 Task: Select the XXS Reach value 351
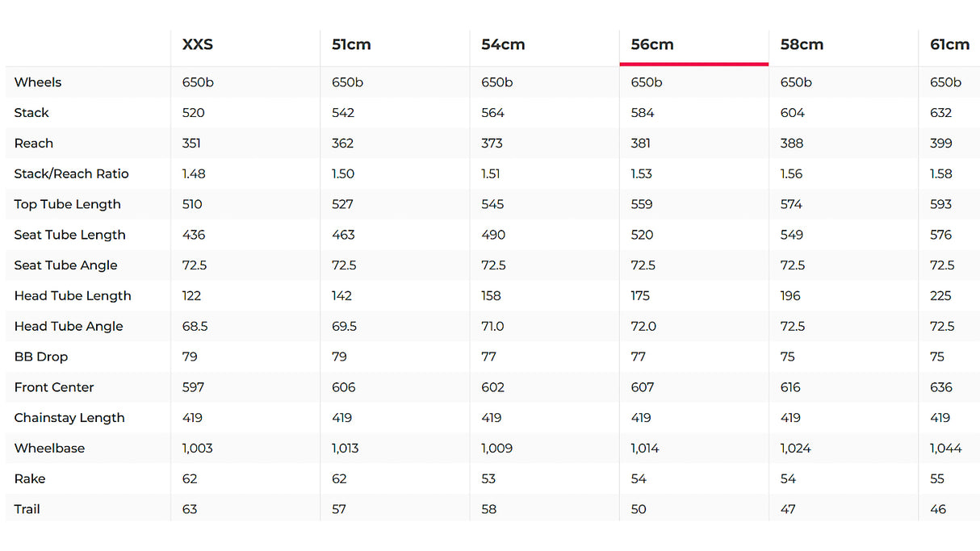pyautogui.click(x=191, y=144)
